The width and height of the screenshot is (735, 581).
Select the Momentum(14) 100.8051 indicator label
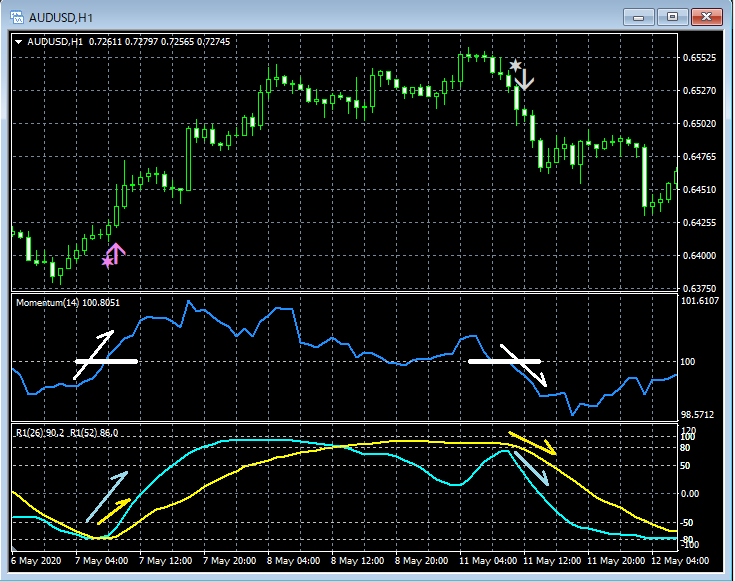click(x=68, y=303)
